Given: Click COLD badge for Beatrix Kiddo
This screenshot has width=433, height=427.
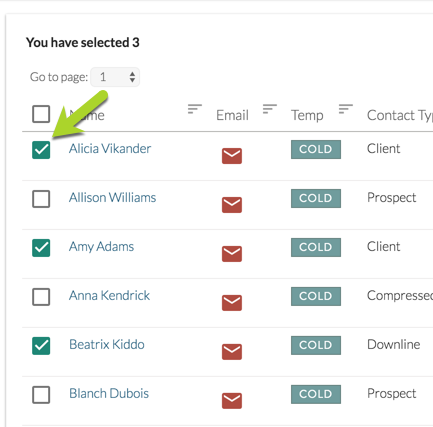Looking at the screenshot, I should (316, 345).
